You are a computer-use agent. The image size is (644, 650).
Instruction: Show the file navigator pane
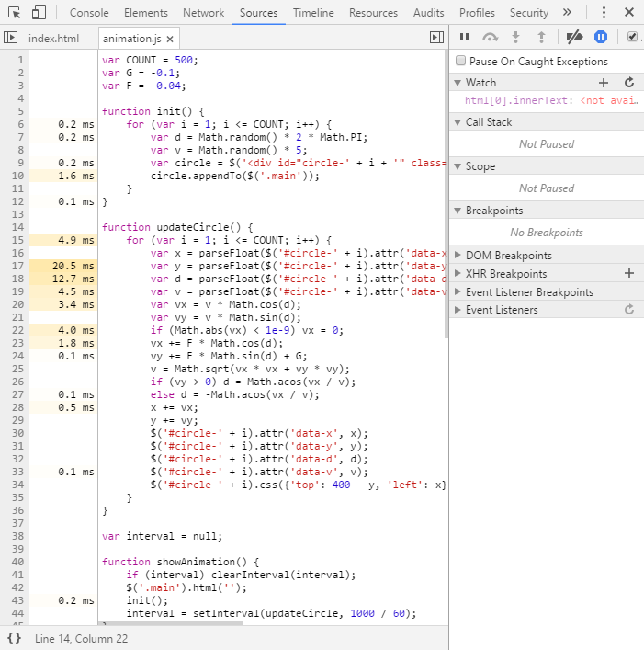[x=10, y=38]
